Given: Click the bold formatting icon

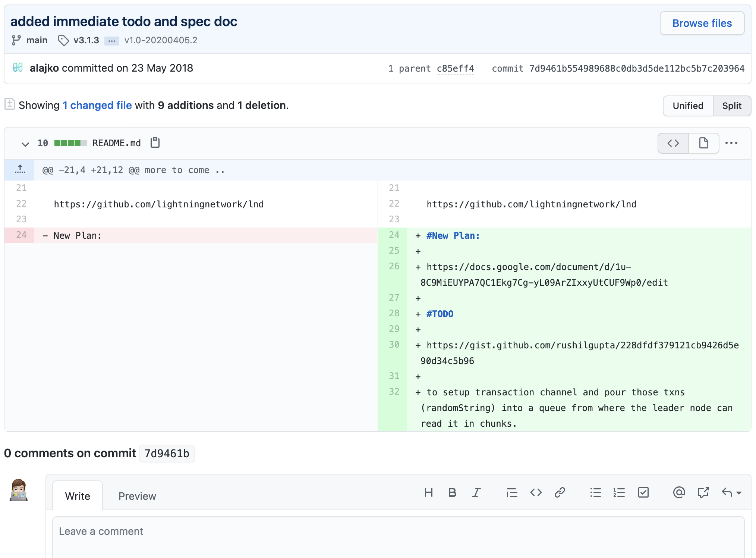Looking at the screenshot, I should coord(452,493).
